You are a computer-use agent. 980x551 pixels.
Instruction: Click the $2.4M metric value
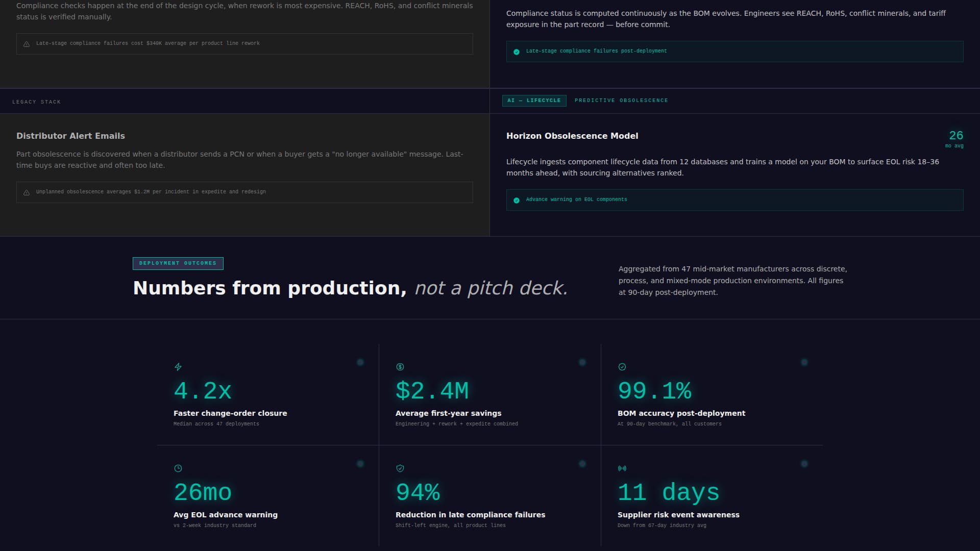click(432, 391)
